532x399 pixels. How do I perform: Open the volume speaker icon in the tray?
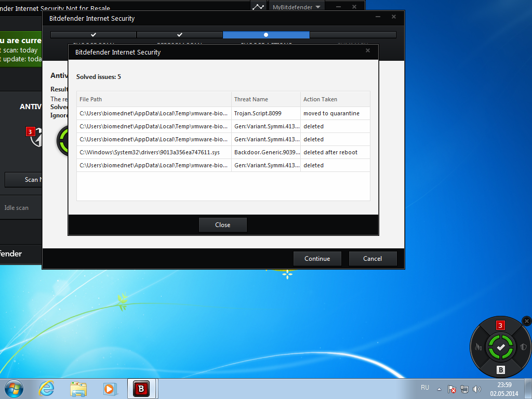tap(477, 389)
